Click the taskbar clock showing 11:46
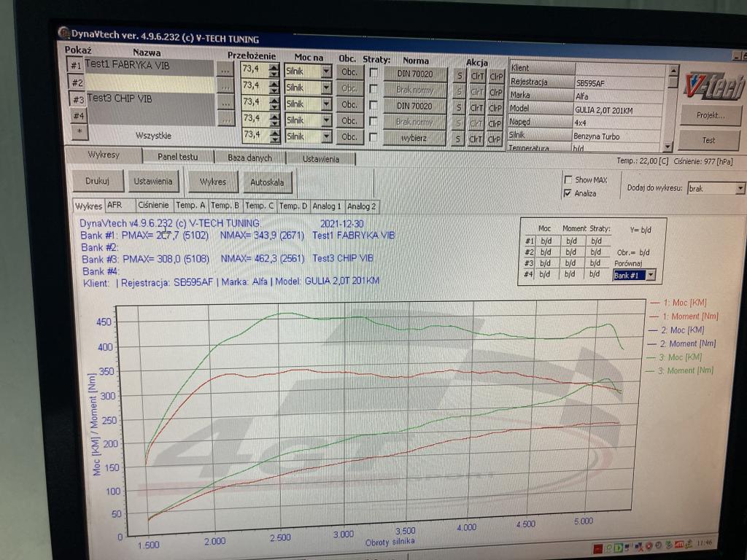The height and width of the screenshot is (560, 747). pos(704,542)
